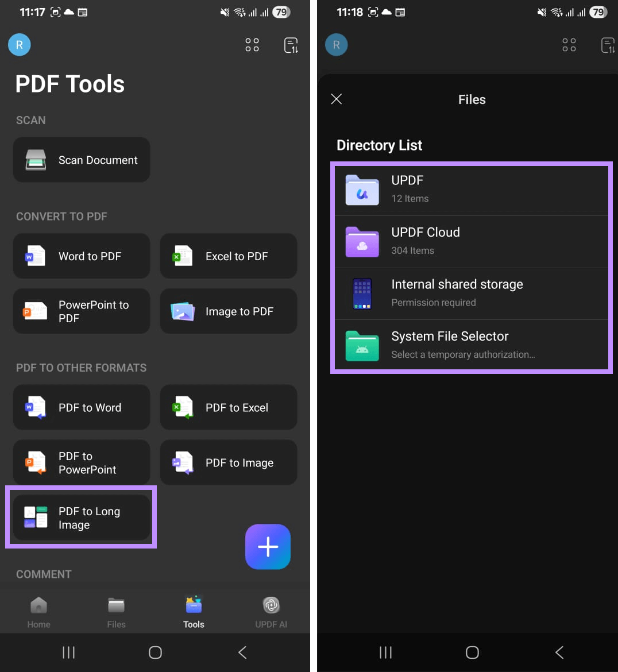The width and height of the screenshot is (618, 672).
Task: Tap the recent apps button on left screen
Action: pos(68,652)
